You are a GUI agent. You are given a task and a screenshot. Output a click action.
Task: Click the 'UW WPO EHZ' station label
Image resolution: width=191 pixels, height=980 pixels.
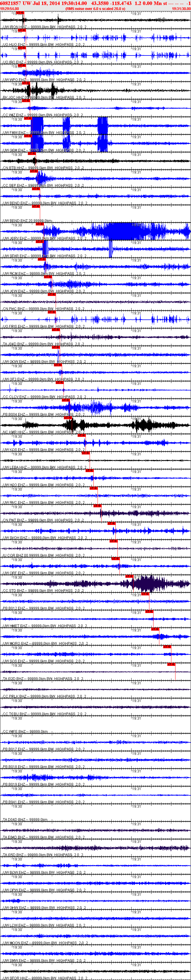(14, 80)
